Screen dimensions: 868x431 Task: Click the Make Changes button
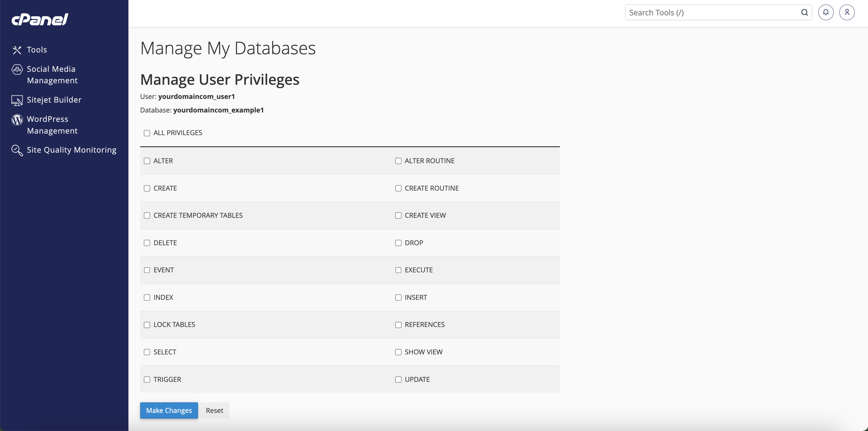[169, 410]
